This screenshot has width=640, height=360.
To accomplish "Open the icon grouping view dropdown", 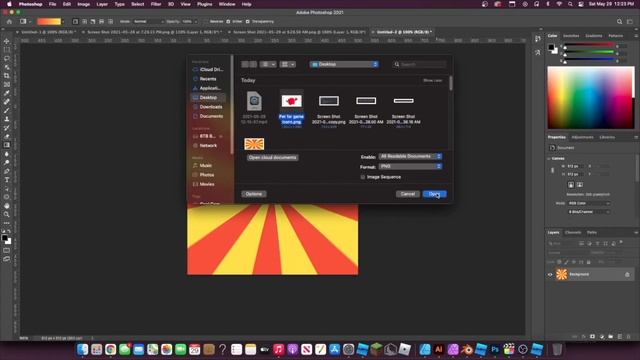I will [288, 64].
